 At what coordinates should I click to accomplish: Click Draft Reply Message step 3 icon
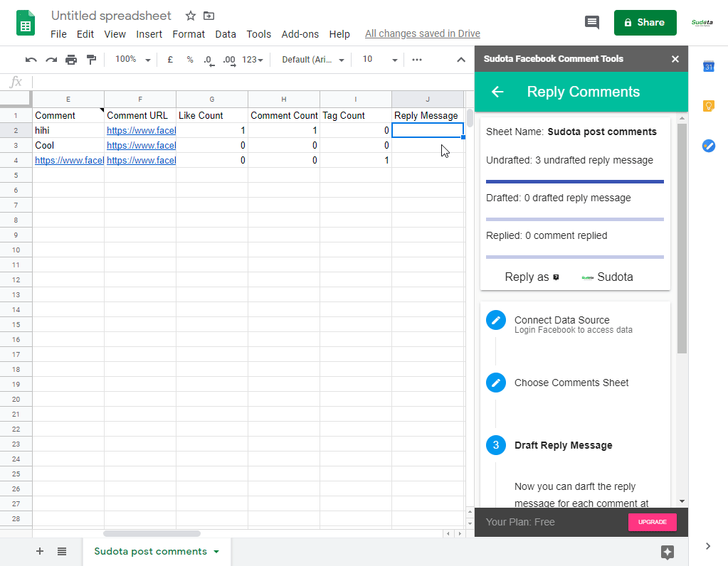496,445
